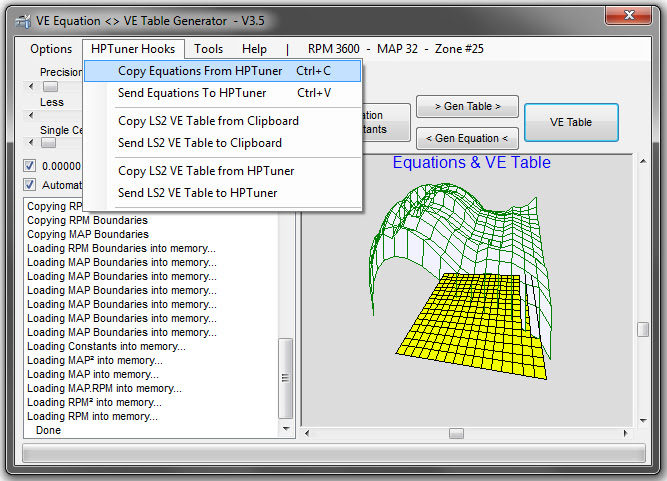Click the Done log line
This screenshot has height=481, width=667.
48,430
